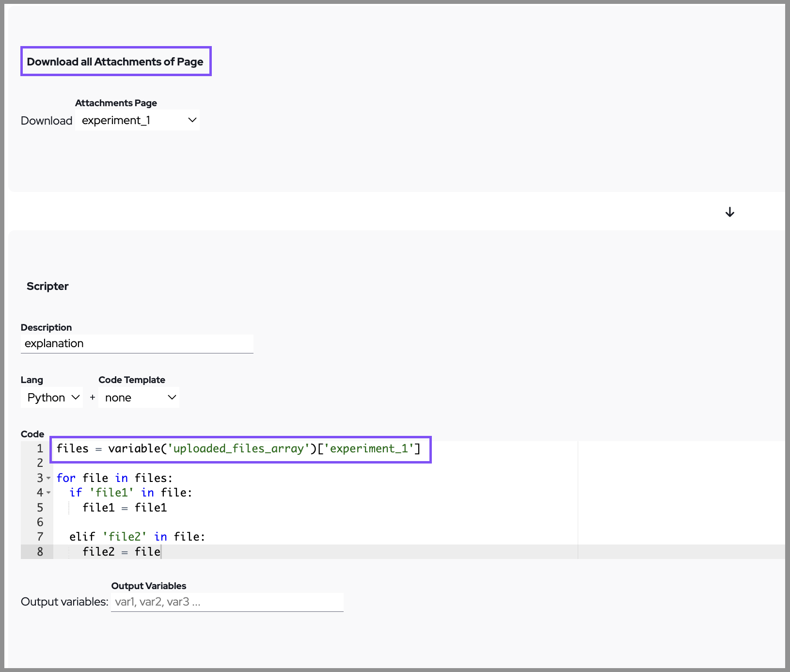Expand the Code Template dropdown showing none
This screenshot has height=672, width=790.
point(139,398)
